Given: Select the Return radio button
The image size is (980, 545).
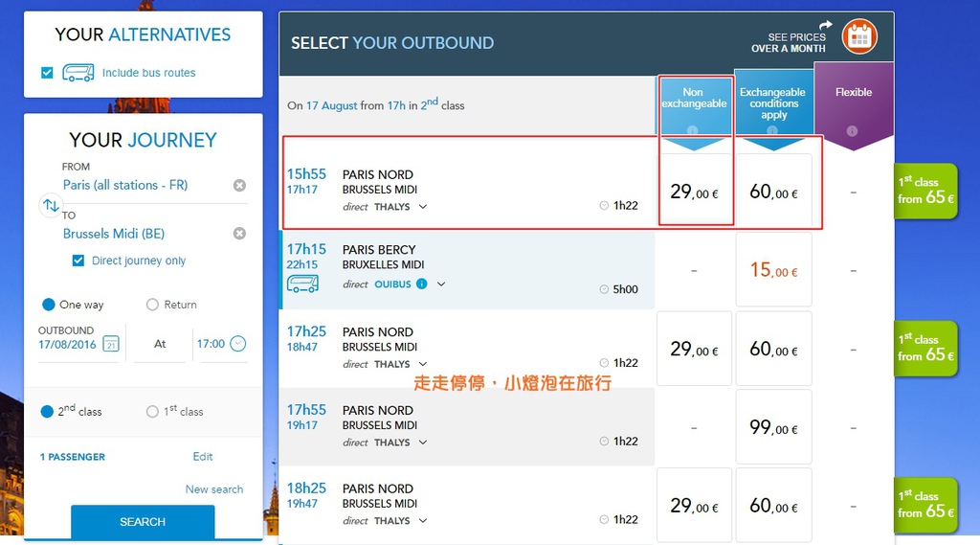Looking at the screenshot, I should pyautogui.click(x=152, y=305).
